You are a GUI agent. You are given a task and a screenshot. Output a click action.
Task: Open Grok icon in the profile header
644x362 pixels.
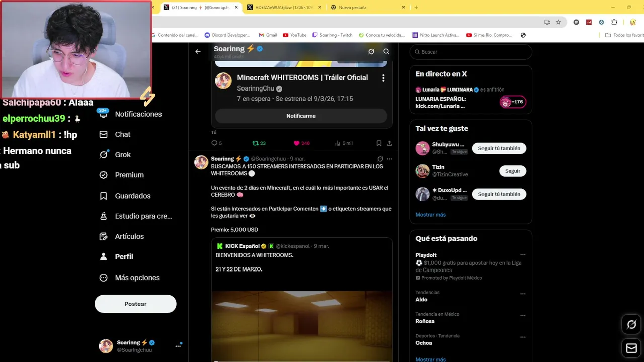371,51
